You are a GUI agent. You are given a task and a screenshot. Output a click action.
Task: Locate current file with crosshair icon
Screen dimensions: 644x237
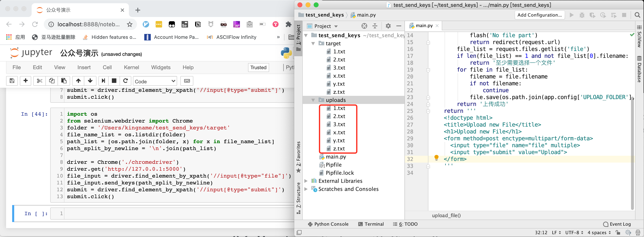(364, 26)
